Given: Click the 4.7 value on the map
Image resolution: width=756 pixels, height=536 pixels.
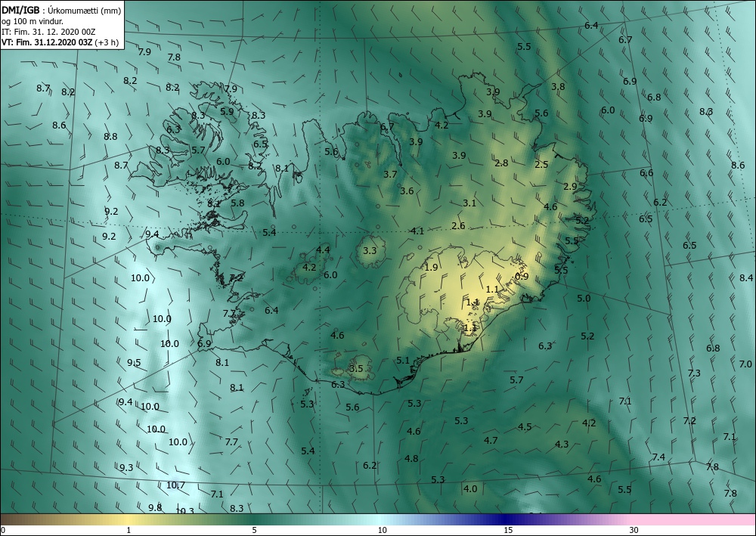Looking at the screenshot, I should 491,440.
